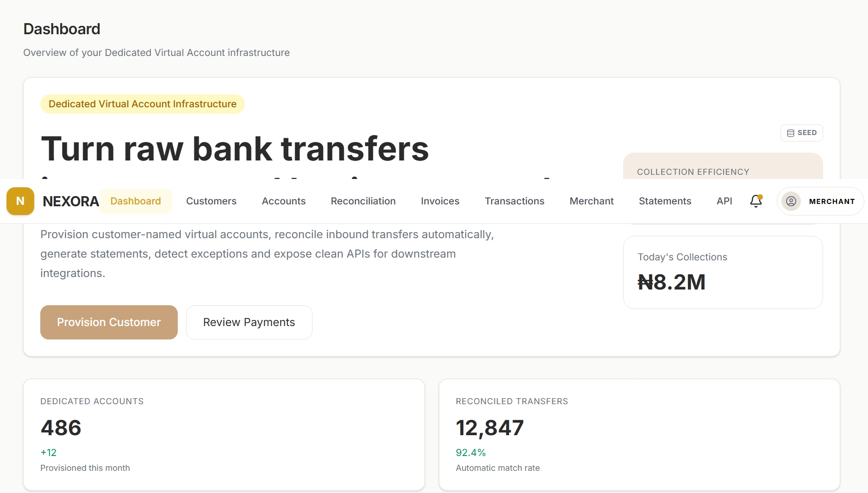Open the API section

[x=724, y=201]
